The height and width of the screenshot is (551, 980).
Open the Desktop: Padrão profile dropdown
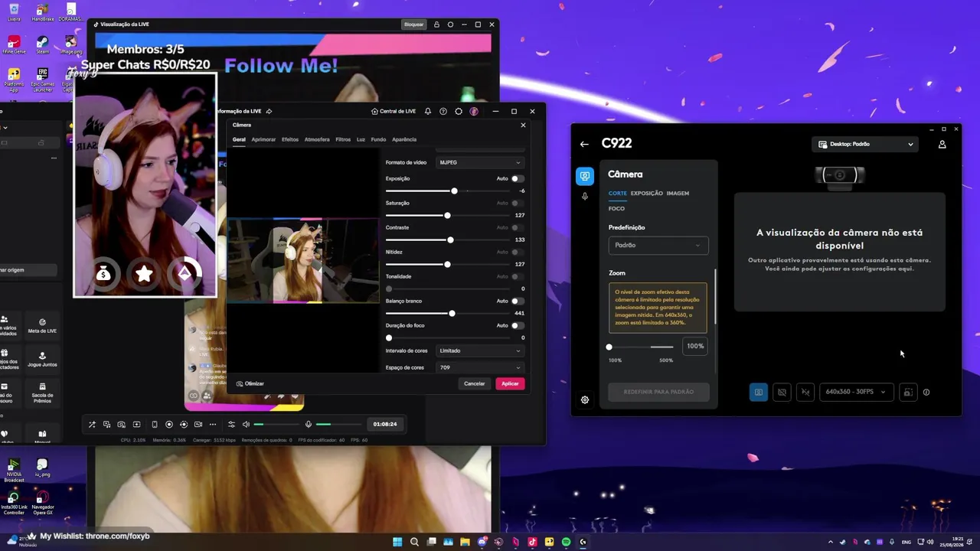865,144
